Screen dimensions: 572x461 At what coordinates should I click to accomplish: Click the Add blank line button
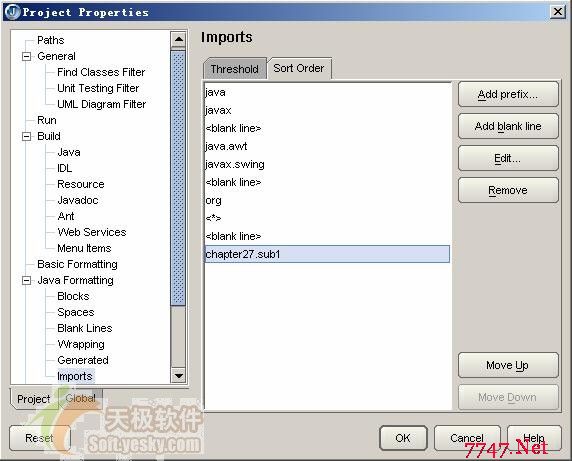(508, 126)
